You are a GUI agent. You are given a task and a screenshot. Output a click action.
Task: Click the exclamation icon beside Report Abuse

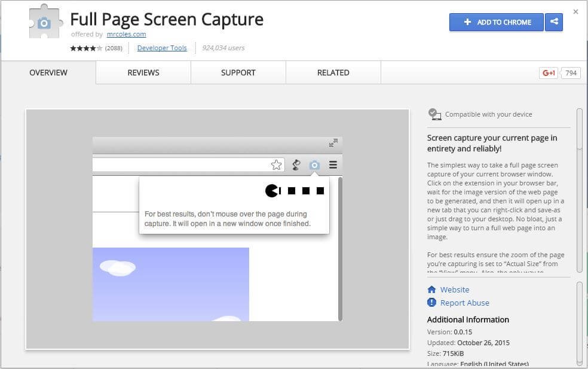(431, 303)
